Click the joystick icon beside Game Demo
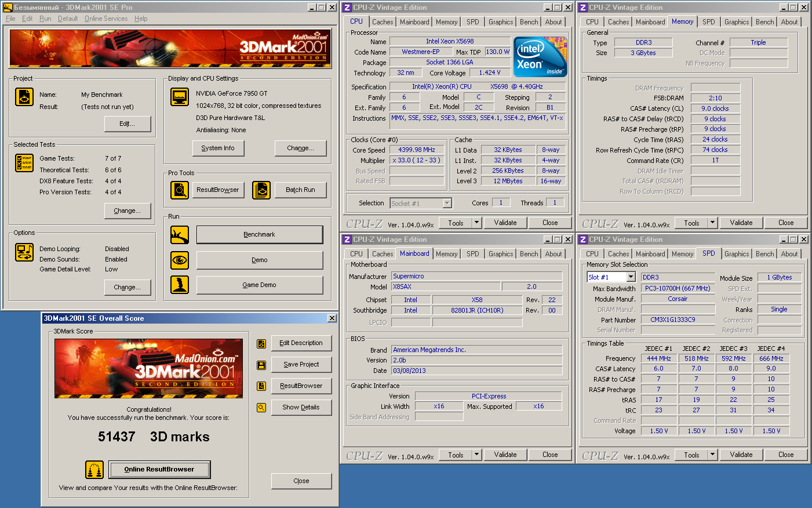 click(x=180, y=285)
